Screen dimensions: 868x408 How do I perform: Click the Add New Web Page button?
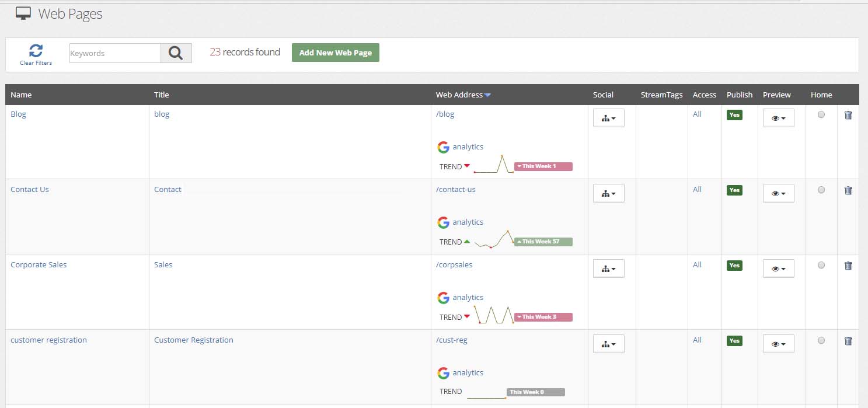pos(336,53)
